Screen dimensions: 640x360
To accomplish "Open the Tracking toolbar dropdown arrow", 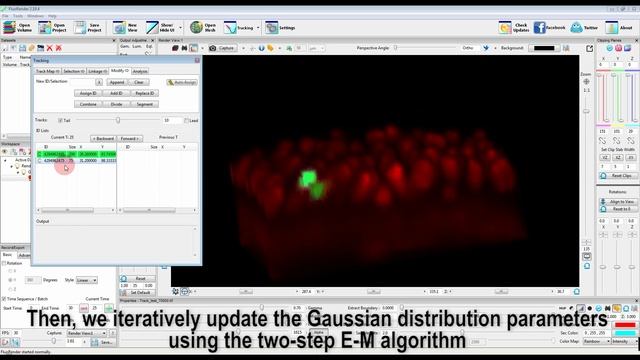I will click(258, 28).
